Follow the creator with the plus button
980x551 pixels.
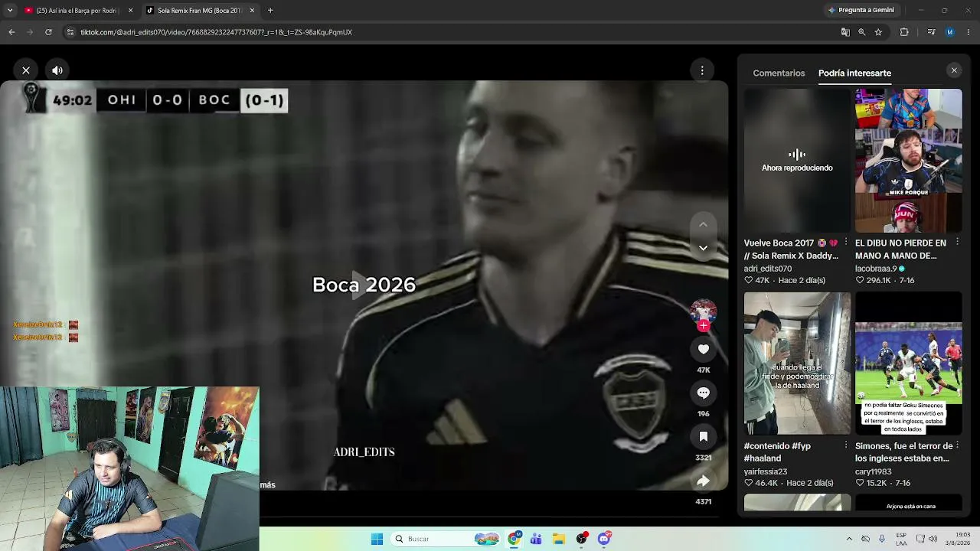coord(703,325)
